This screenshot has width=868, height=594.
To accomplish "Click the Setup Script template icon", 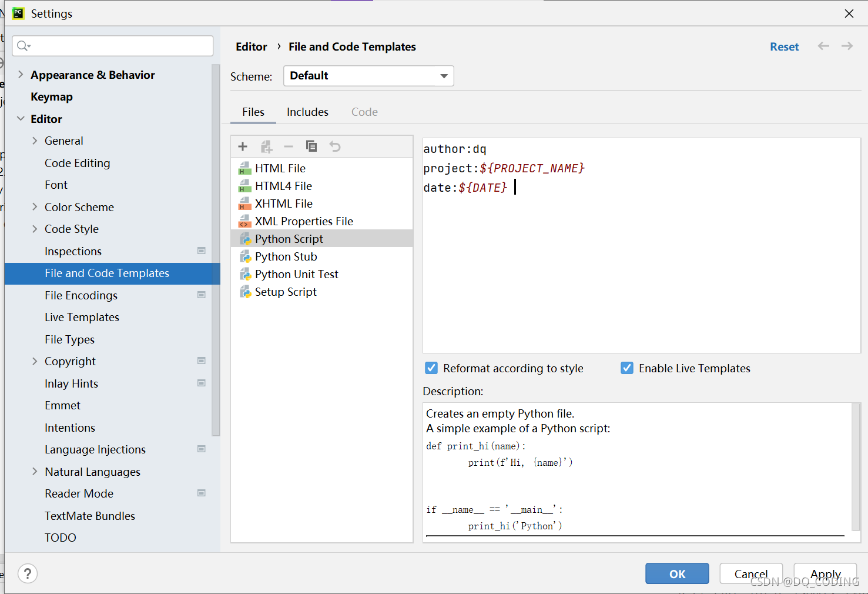I will click(245, 292).
